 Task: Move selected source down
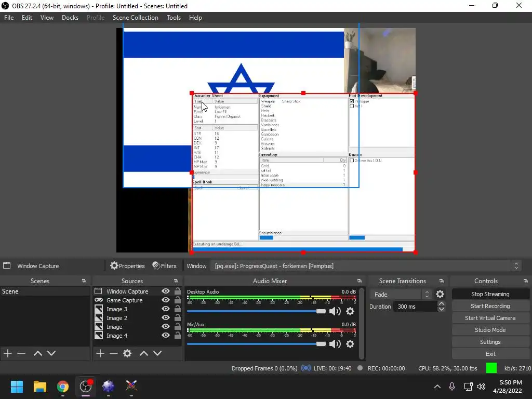[x=157, y=353]
